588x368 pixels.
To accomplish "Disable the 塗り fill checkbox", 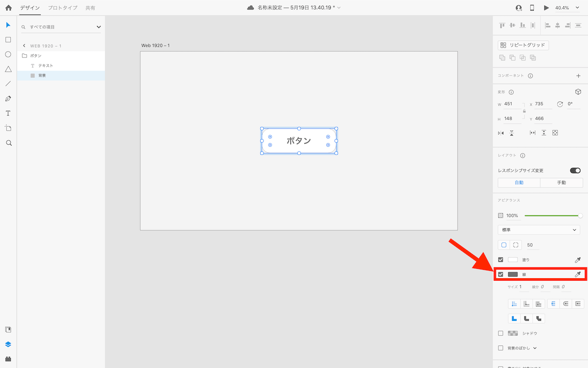I will point(500,260).
